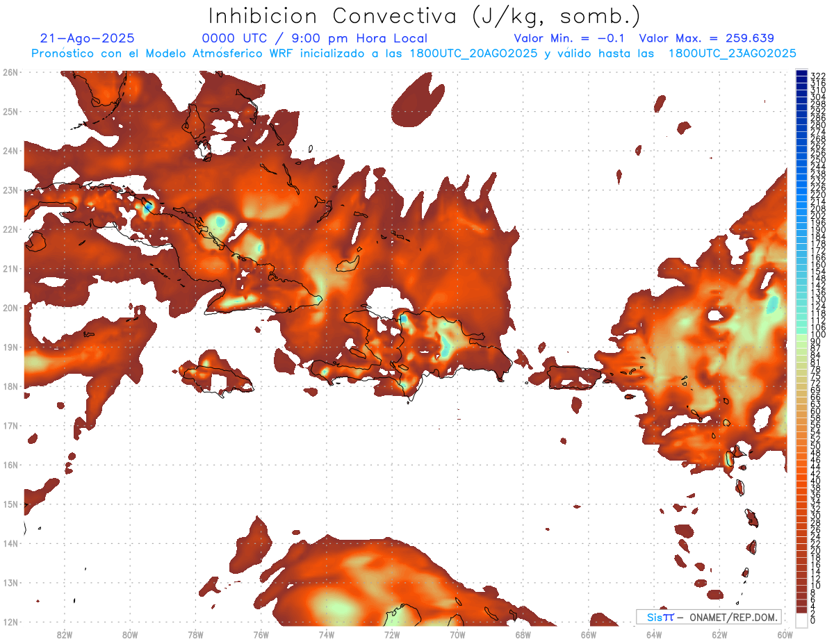Click the '23N' latitude label
The image size is (834, 644).
(x=10, y=190)
